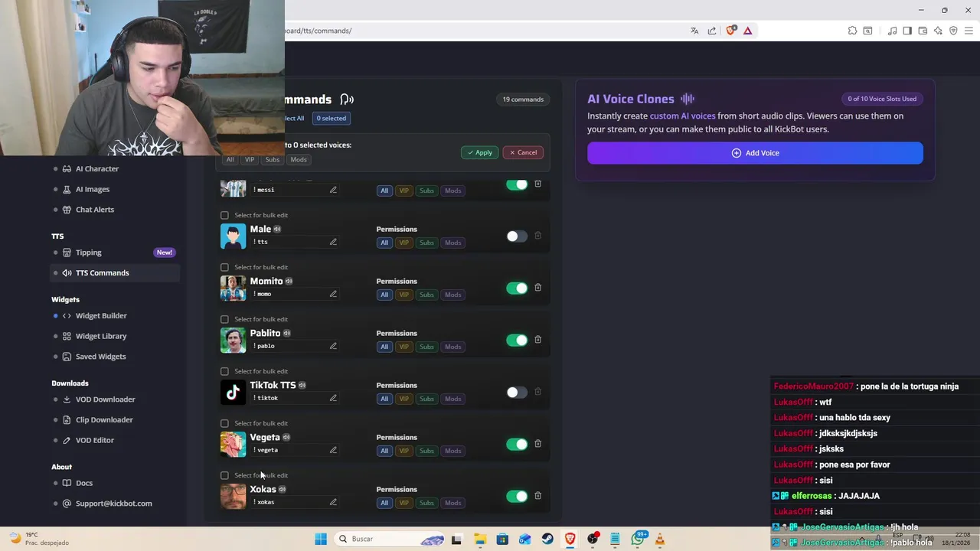Enable the Male voice toggle
The height and width of the screenshot is (551, 980).
tap(517, 236)
